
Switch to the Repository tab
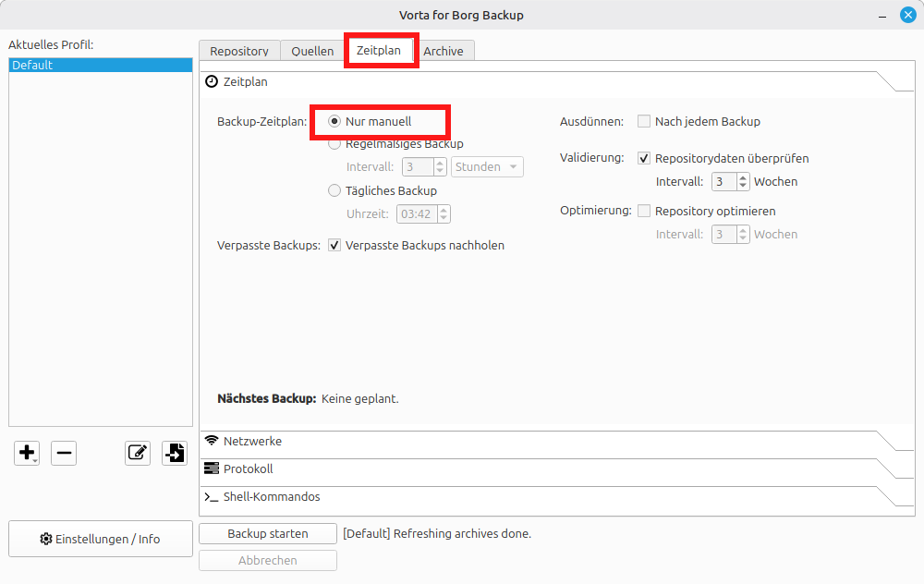[x=239, y=51]
